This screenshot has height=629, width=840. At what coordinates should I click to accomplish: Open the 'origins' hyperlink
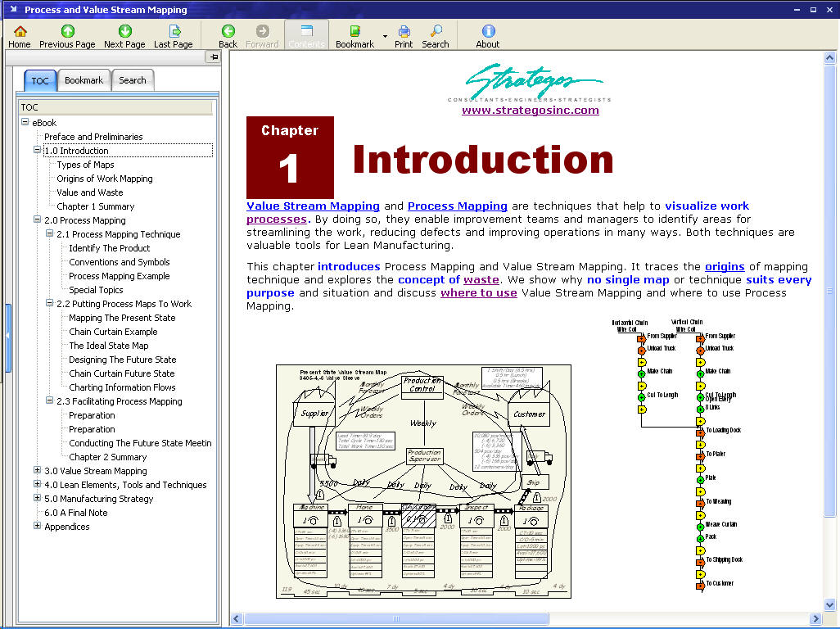point(725,266)
